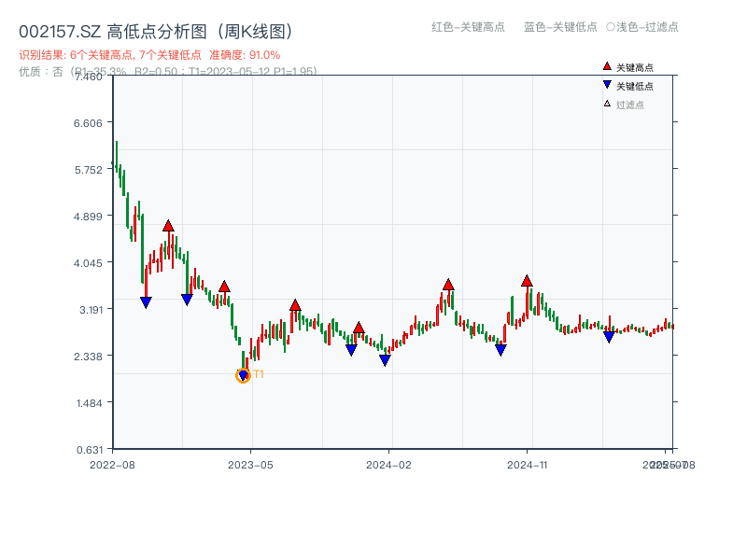
Task: Click the blue low triangle just before the 2024-11 spike
Action: (500, 350)
